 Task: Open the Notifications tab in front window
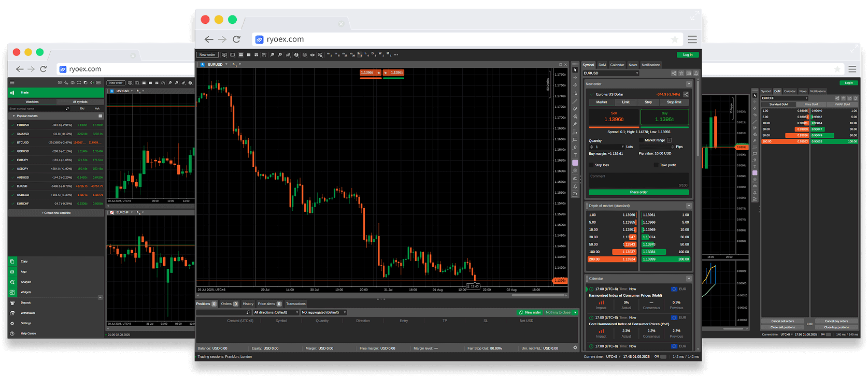651,65
